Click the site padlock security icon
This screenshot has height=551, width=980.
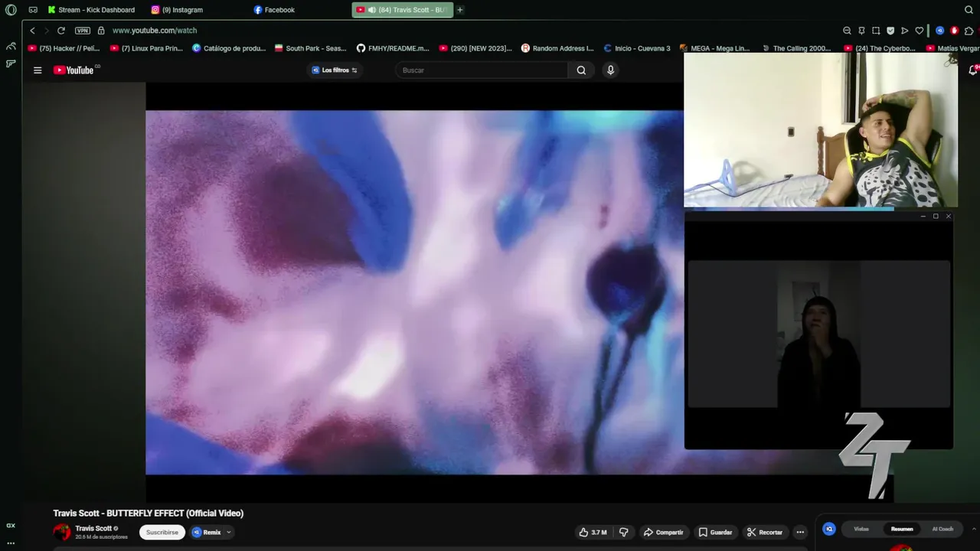click(101, 31)
